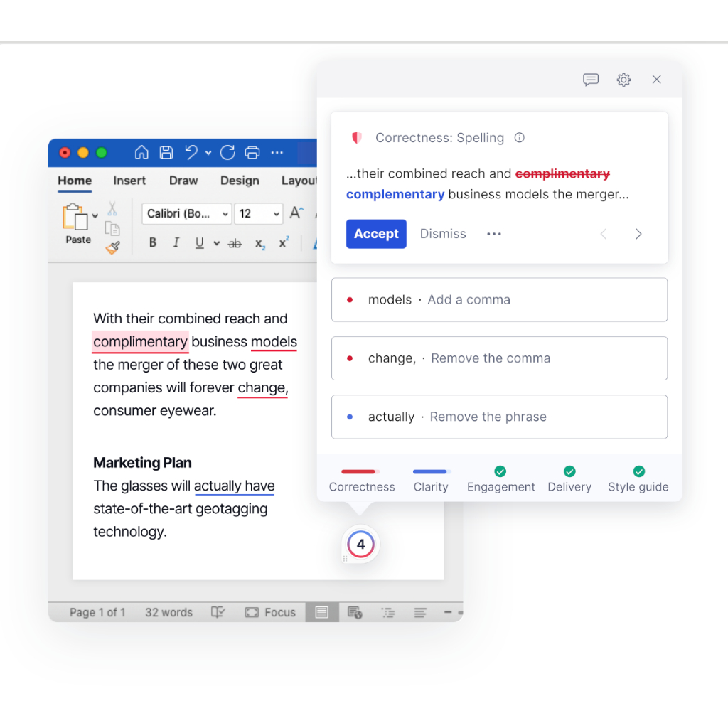Dismiss the spelling suggestion

(443, 233)
